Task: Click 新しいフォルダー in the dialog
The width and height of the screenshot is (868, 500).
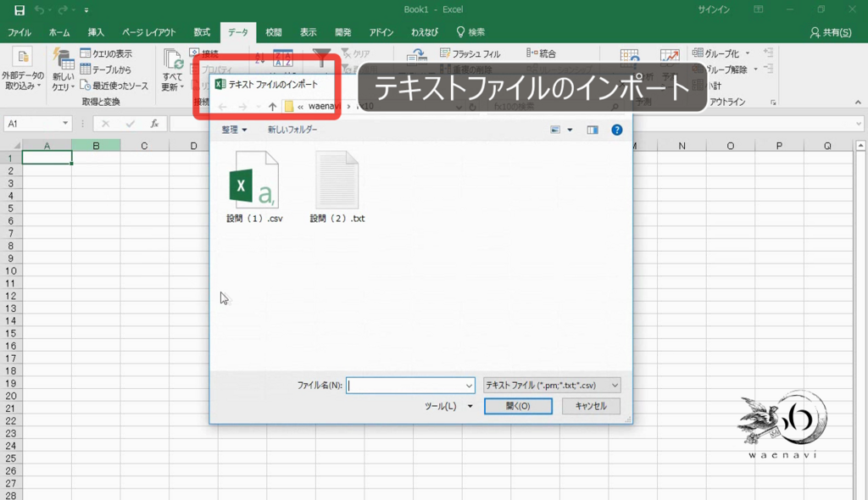Action: 292,130
